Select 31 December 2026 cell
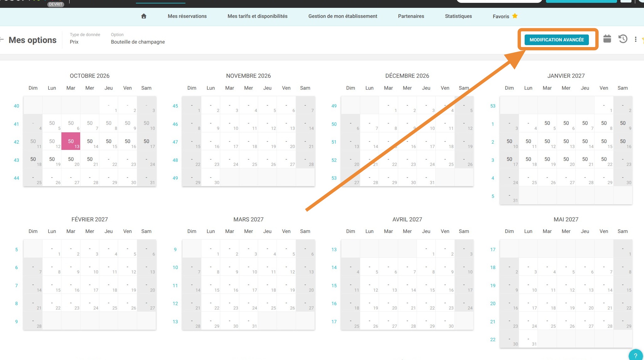 coord(426,177)
